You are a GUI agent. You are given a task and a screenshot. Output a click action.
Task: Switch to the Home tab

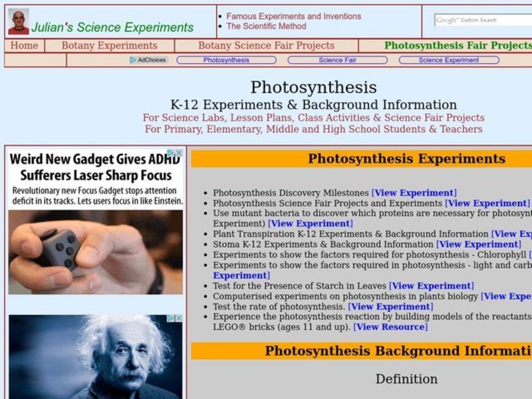tap(25, 45)
